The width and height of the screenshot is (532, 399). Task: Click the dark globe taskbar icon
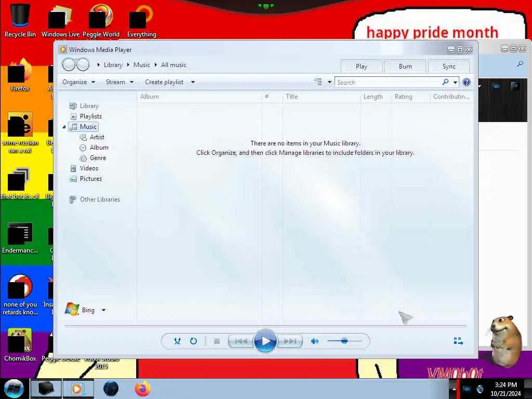click(111, 389)
